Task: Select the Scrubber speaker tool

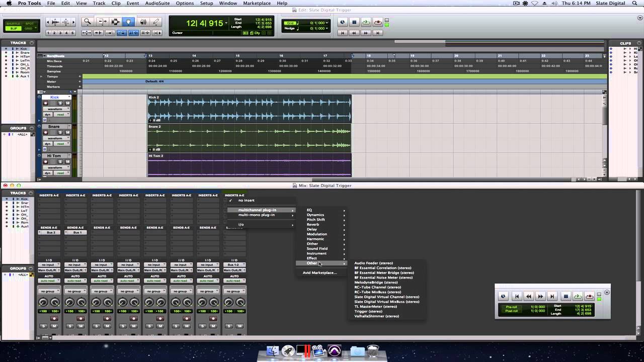Action: [143, 22]
